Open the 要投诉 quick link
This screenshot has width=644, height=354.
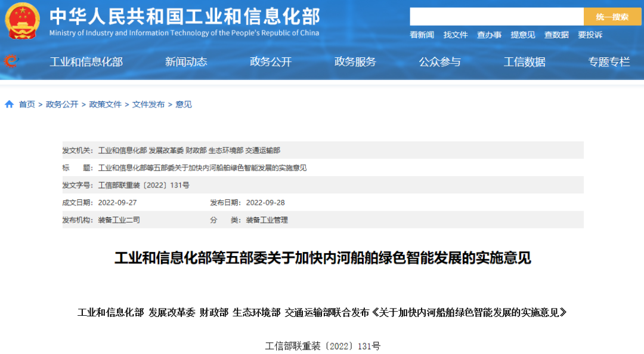pyautogui.click(x=590, y=35)
